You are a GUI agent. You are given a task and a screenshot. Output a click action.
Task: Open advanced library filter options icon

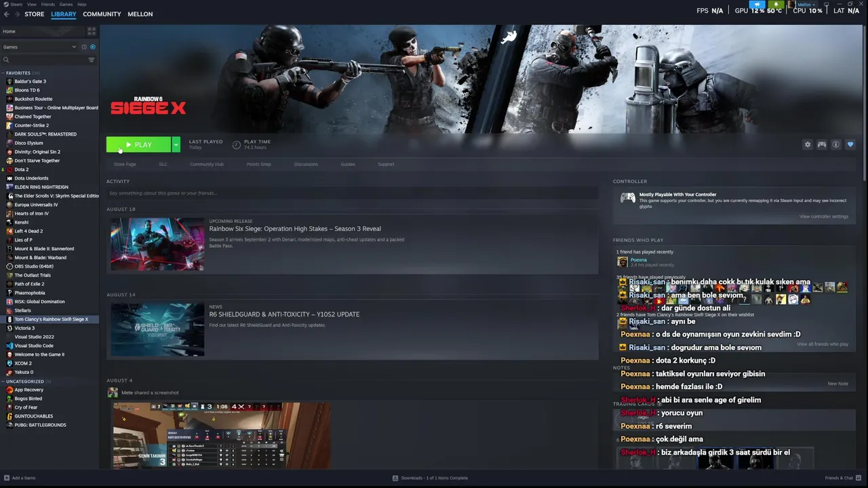coord(92,60)
